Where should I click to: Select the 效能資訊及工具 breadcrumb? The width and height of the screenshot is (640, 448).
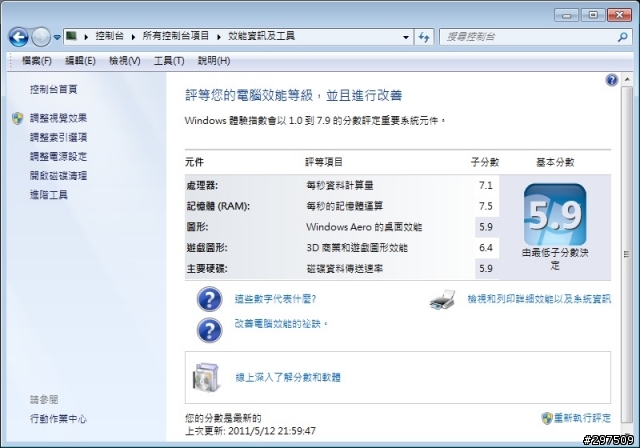click(261, 36)
